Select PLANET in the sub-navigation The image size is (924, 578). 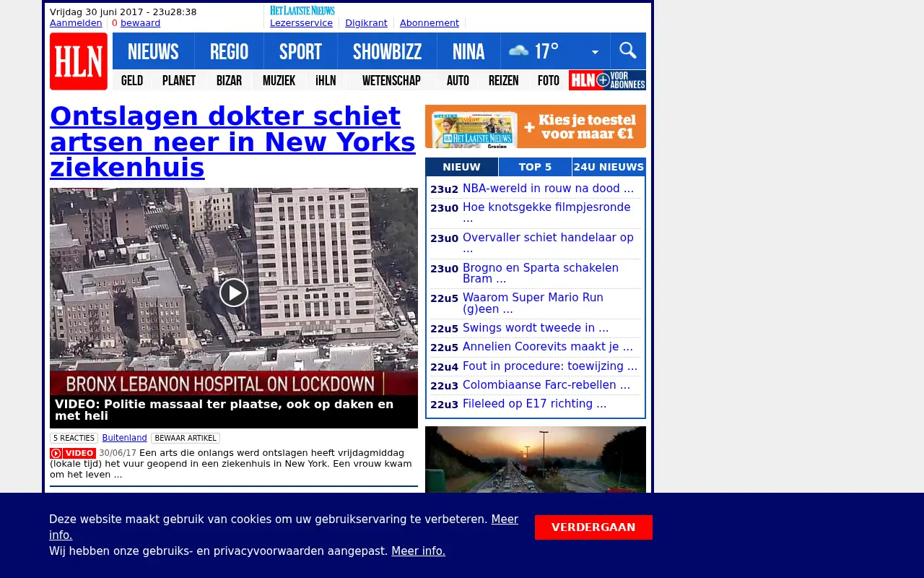(179, 80)
